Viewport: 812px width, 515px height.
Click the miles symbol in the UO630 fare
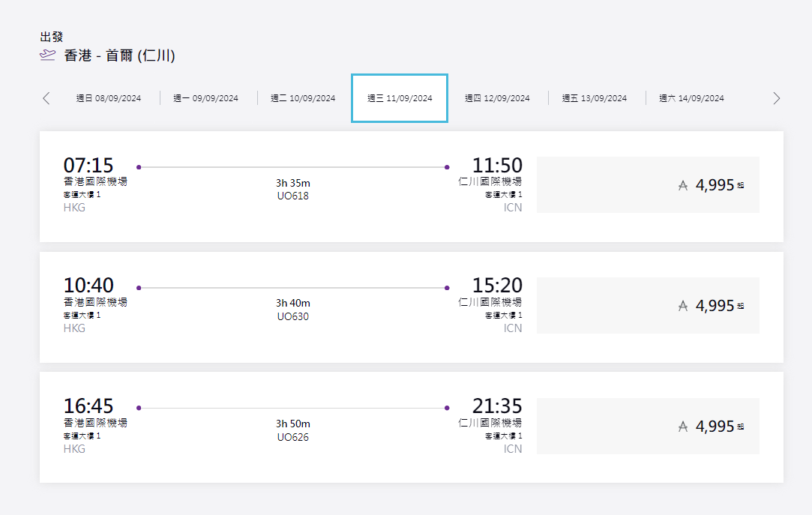[682, 306]
